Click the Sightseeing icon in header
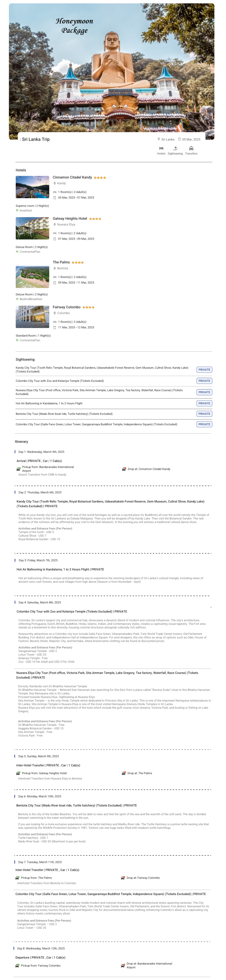Screen dimensions: 226x980 coord(175,148)
